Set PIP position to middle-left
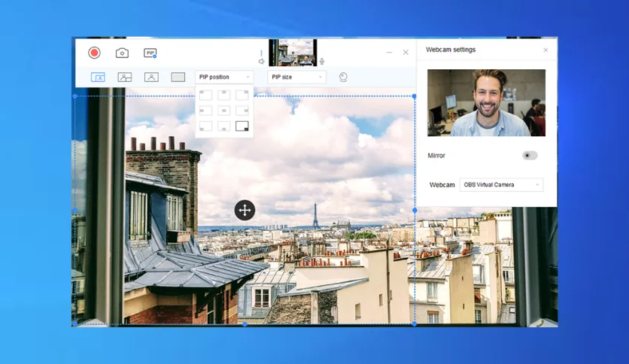The width and height of the screenshot is (629, 364). coord(206,111)
